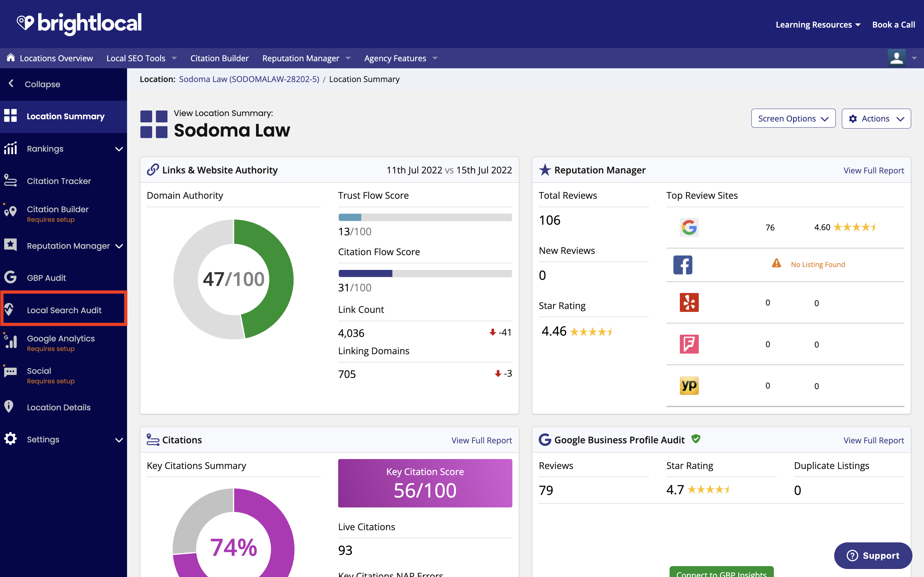Expand the Rankings sidebar section
This screenshot has width=924, height=577.
click(x=64, y=149)
